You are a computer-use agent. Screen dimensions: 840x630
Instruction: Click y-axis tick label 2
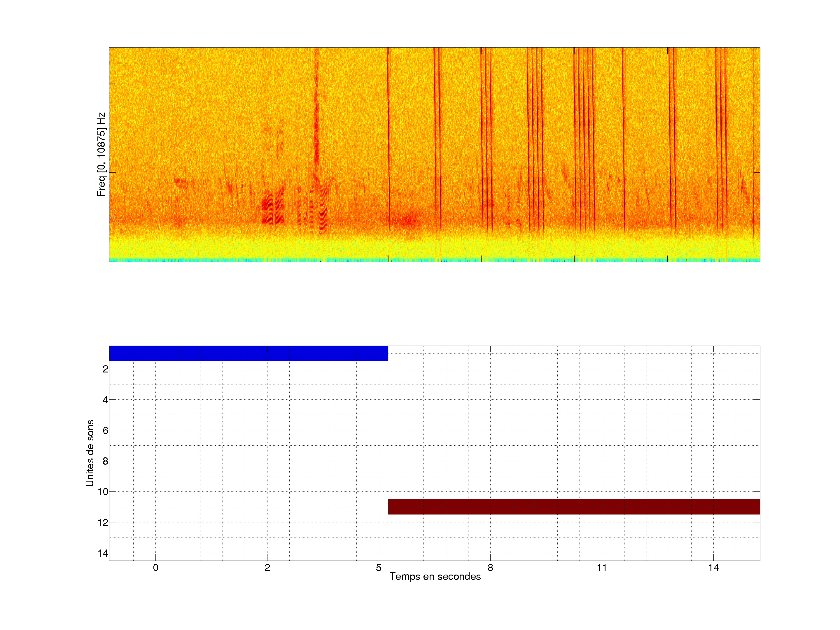105,369
